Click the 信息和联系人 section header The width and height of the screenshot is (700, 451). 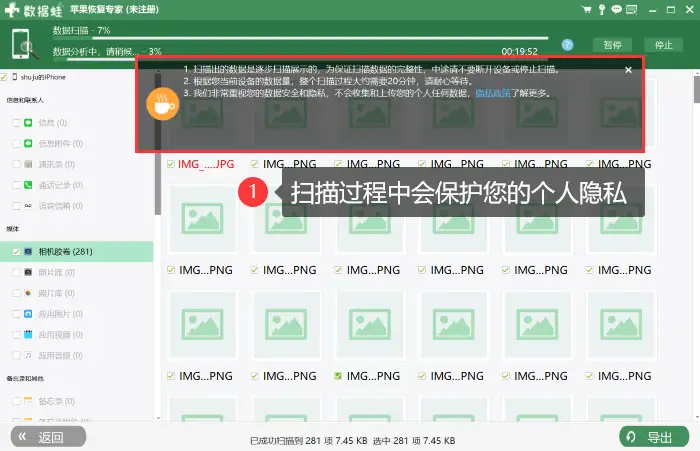[25, 100]
